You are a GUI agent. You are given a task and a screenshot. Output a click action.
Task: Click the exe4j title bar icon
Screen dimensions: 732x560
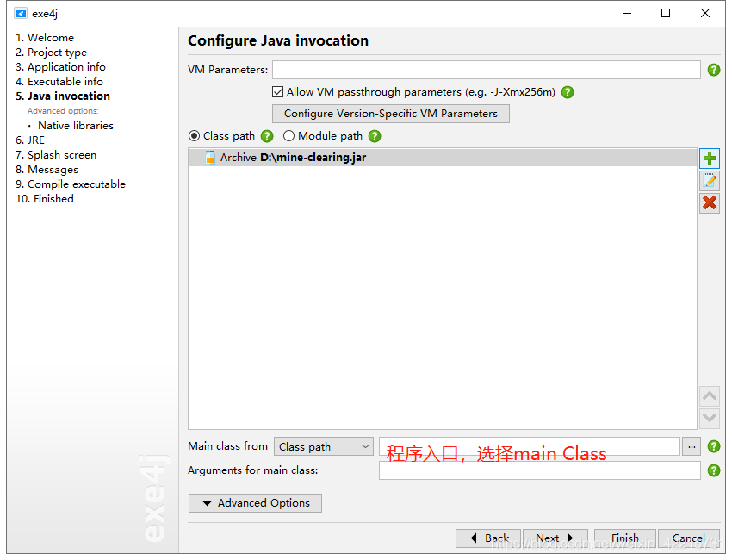21,13
